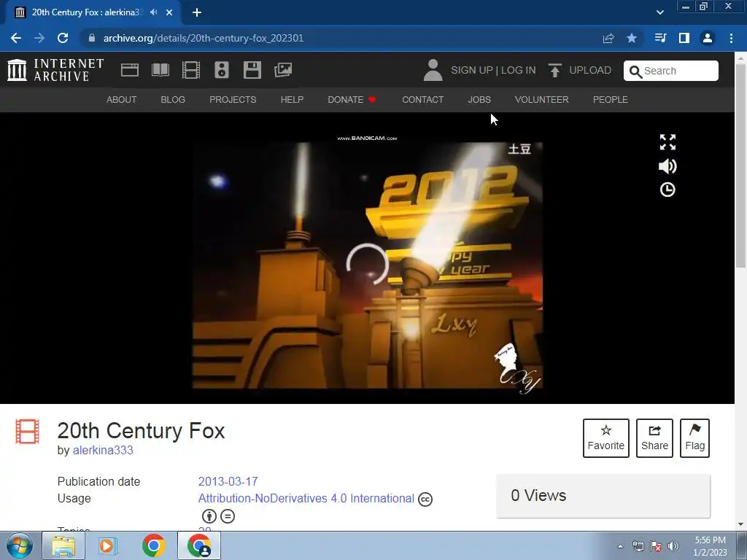Open the playback speed clock icon
Viewport: 747px width, 560px height.
[667, 190]
